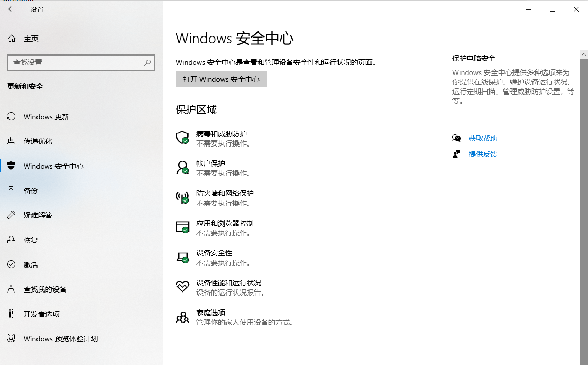Click the 打开 Windows 安全中心 button
588x365 pixels.
click(x=221, y=79)
